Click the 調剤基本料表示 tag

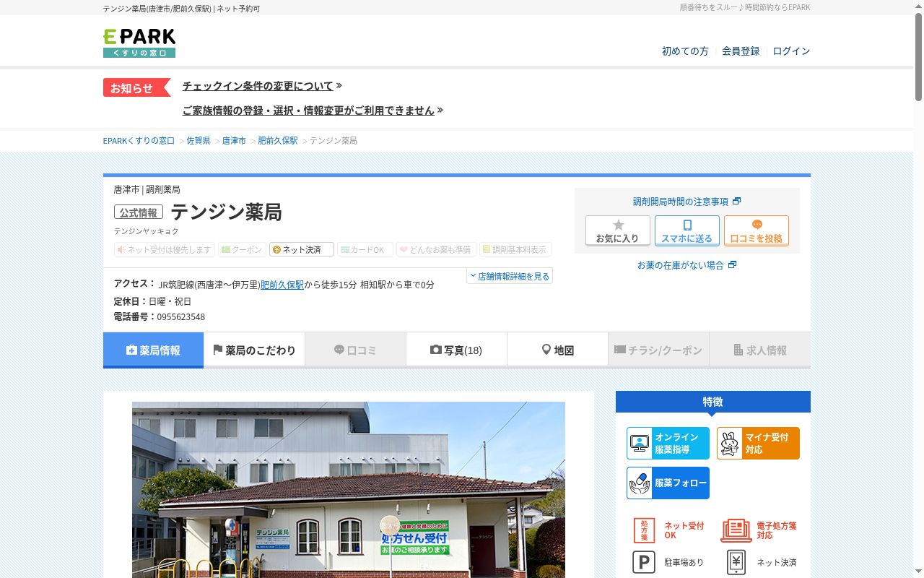(515, 249)
